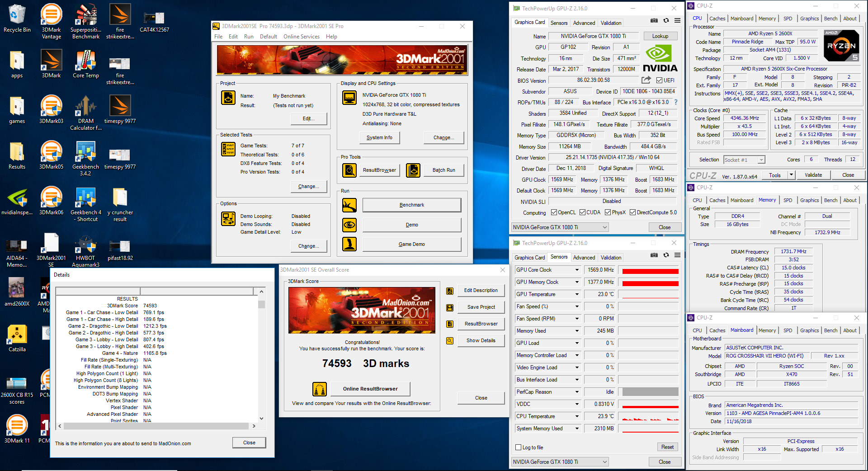Image resolution: width=868 pixels, height=471 pixels.
Task: Toggle OpenCL checkbox in GPU-Z
Action: 554,212
